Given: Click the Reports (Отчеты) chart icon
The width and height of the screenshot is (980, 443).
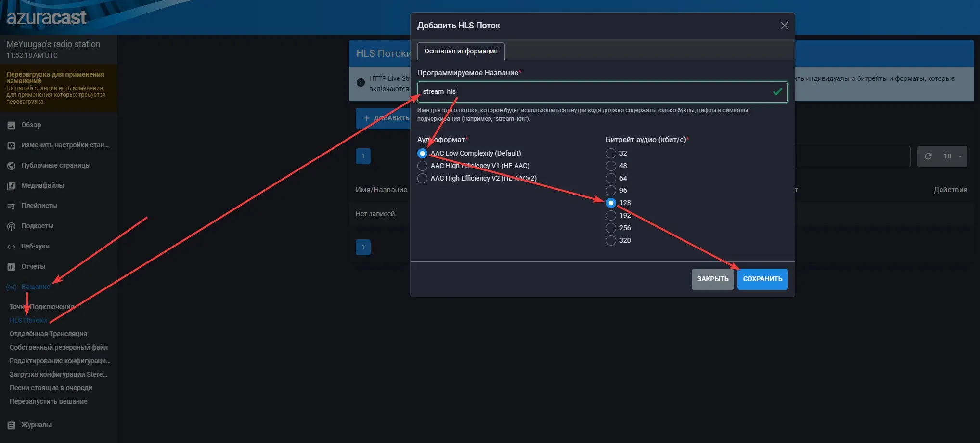Looking at the screenshot, I should tap(11, 267).
